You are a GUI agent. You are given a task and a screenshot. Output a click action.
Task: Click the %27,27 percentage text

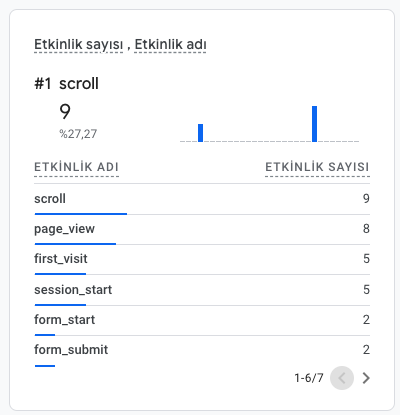[x=78, y=134]
